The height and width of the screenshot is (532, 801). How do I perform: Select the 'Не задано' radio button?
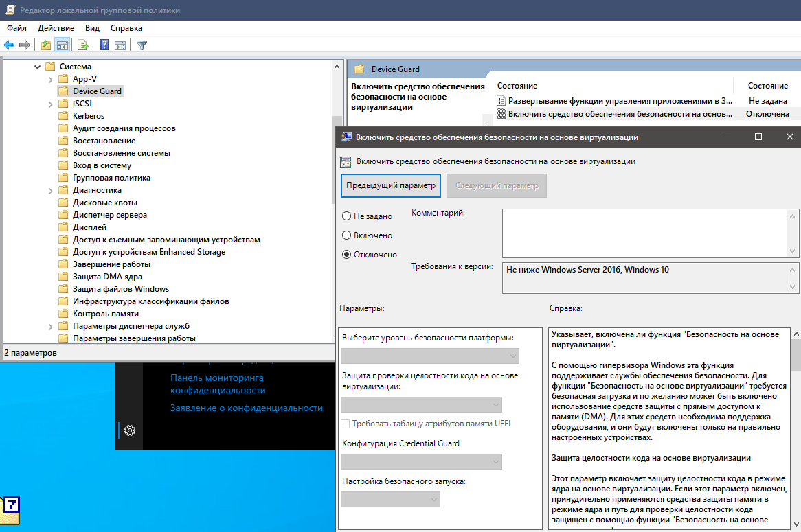pyautogui.click(x=346, y=216)
